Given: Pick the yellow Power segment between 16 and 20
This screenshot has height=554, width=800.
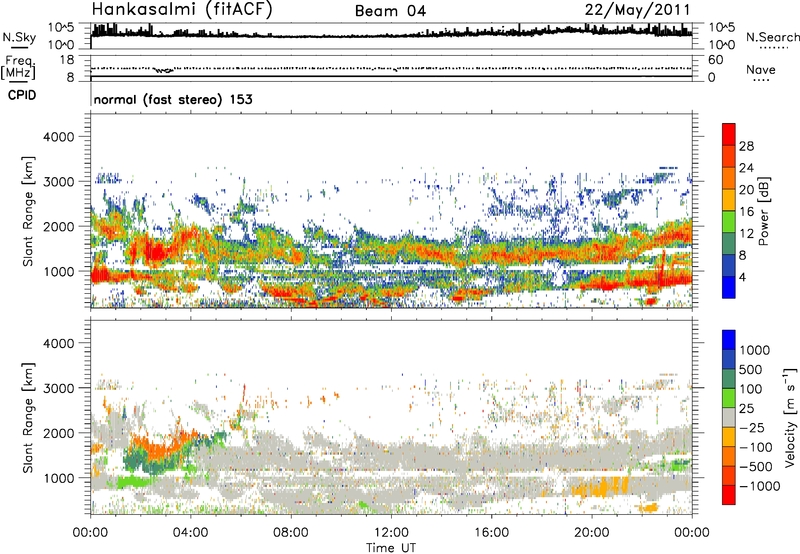Looking at the screenshot, I should [x=729, y=200].
